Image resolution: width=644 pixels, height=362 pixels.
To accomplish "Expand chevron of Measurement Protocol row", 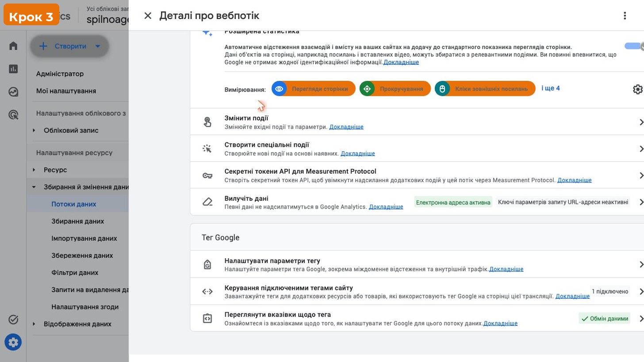I will click(641, 175).
